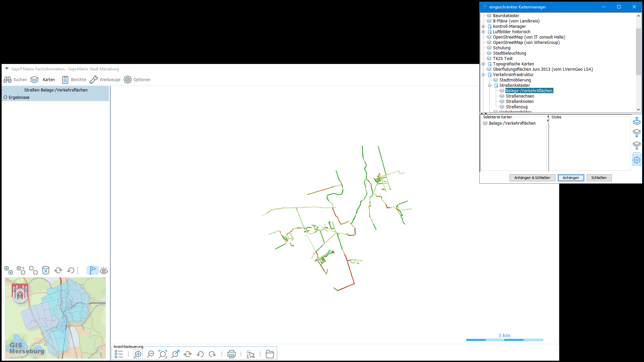Expand the Topografische Karten node
644x362 pixels.
click(483, 64)
